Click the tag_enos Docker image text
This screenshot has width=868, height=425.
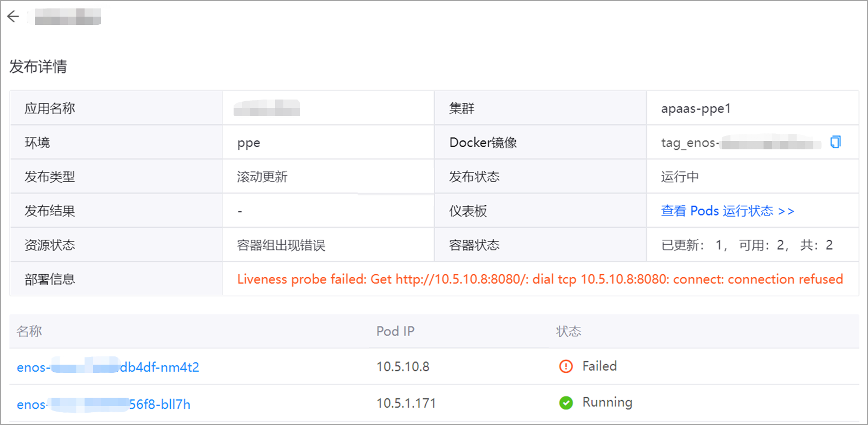(741, 142)
